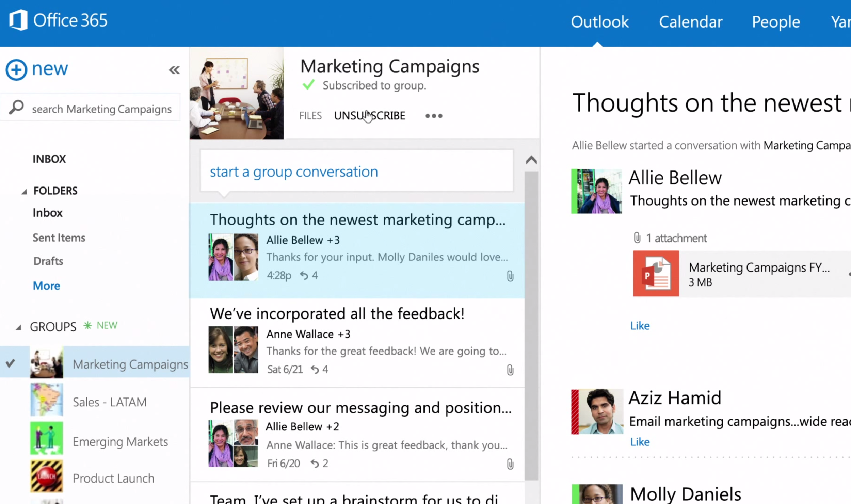Like Aziz Hamid's message
Image resolution: width=851 pixels, height=504 pixels.
coord(640,442)
